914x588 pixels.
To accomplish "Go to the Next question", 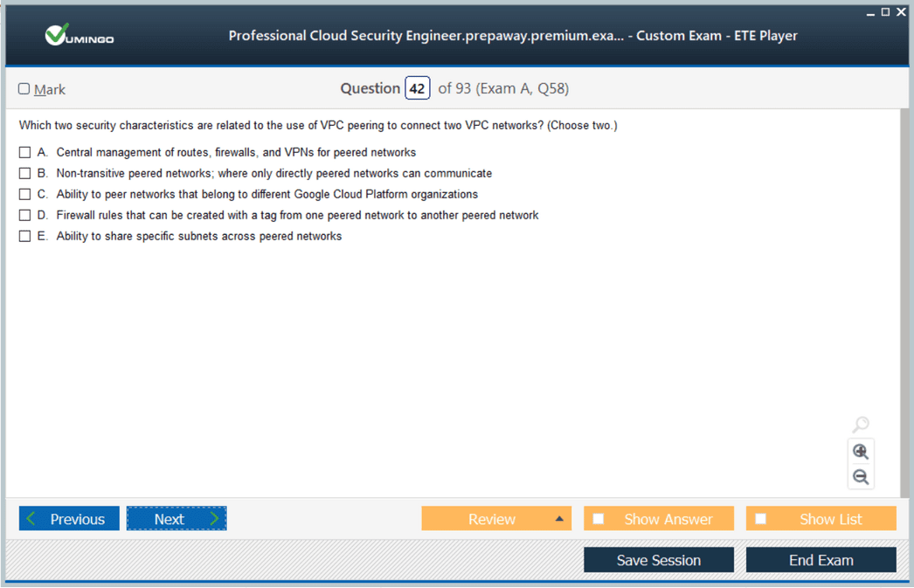I will (x=177, y=519).
